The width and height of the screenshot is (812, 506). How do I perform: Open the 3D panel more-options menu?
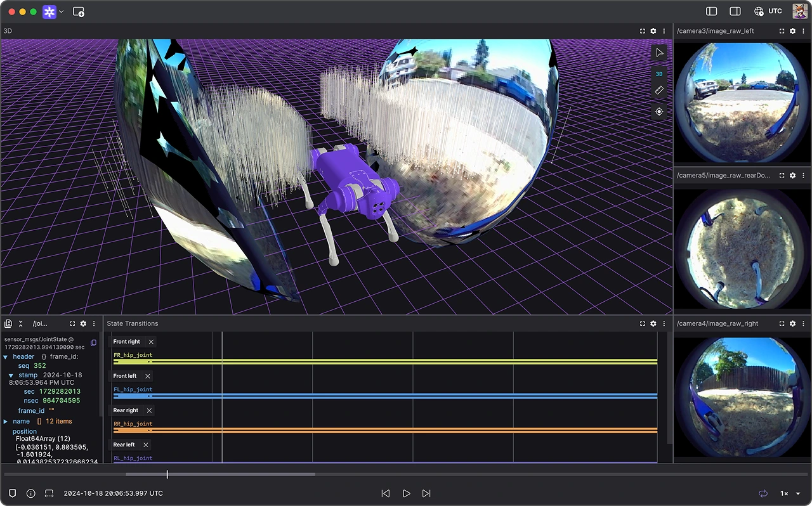664,31
